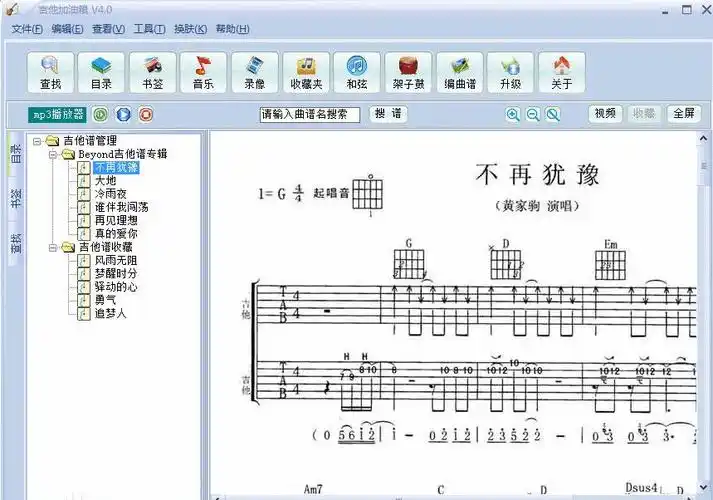Switch to the 目录 vertical side tab

tap(15, 154)
